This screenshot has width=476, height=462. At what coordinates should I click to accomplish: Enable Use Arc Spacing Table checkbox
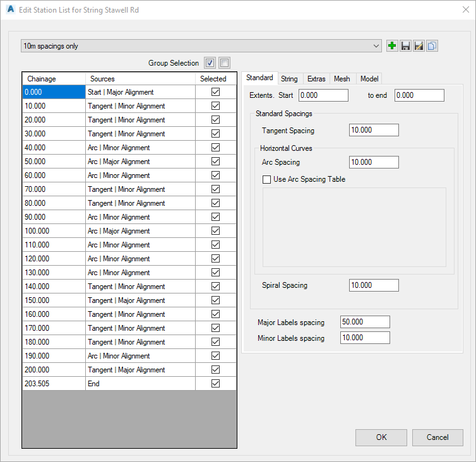266,179
